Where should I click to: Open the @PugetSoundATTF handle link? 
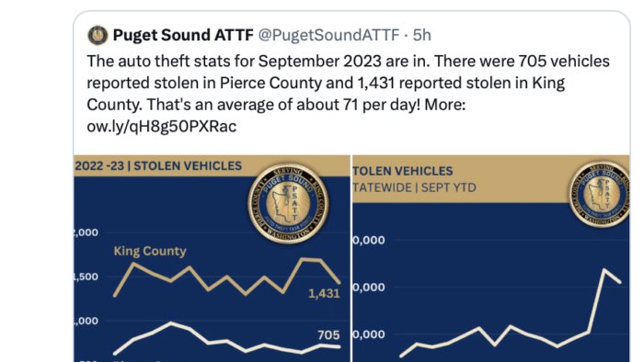(328, 35)
